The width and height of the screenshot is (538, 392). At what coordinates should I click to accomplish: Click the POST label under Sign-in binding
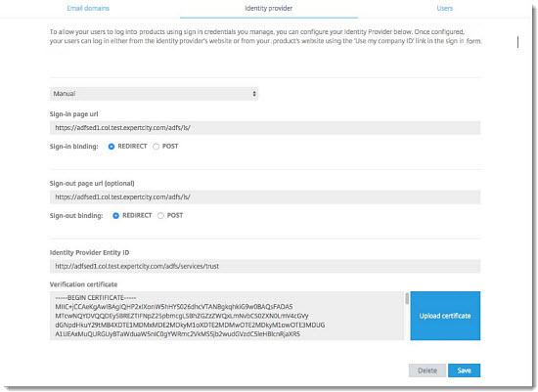[x=170, y=146]
